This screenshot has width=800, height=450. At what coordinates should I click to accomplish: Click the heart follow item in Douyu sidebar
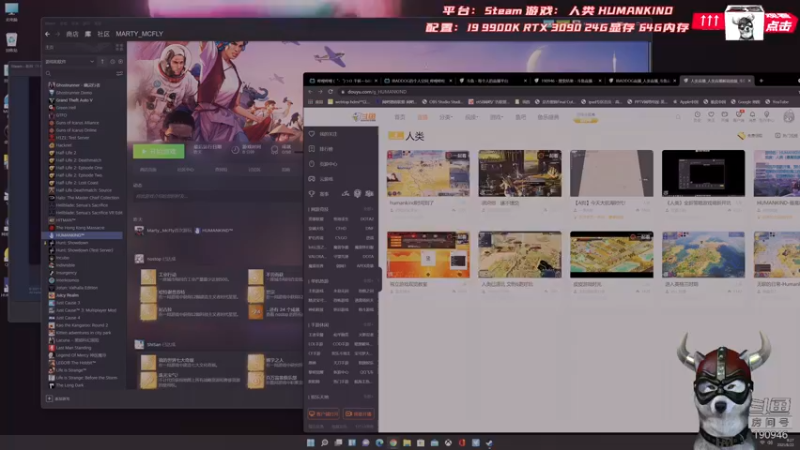coord(324,134)
